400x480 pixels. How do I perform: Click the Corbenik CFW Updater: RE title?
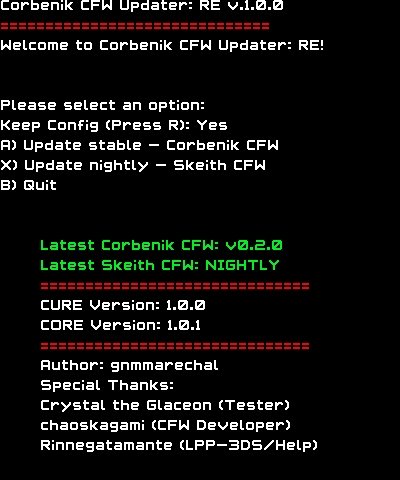(x=142, y=5)
